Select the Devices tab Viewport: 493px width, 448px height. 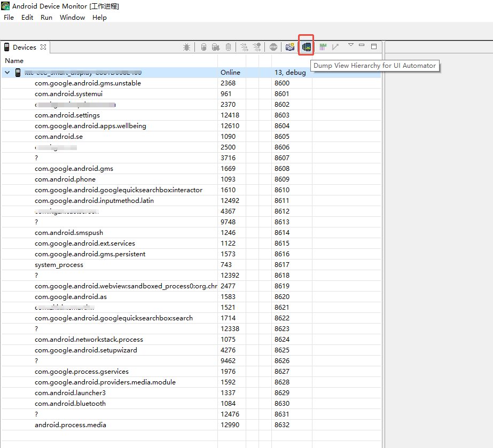[25, 47]
